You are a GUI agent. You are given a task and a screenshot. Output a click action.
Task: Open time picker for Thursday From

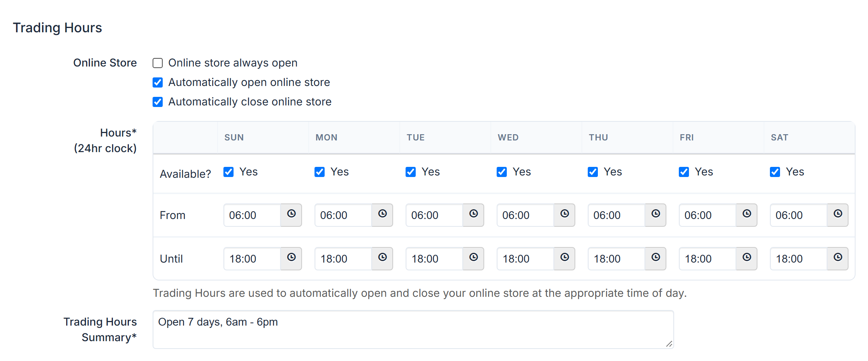655,215
